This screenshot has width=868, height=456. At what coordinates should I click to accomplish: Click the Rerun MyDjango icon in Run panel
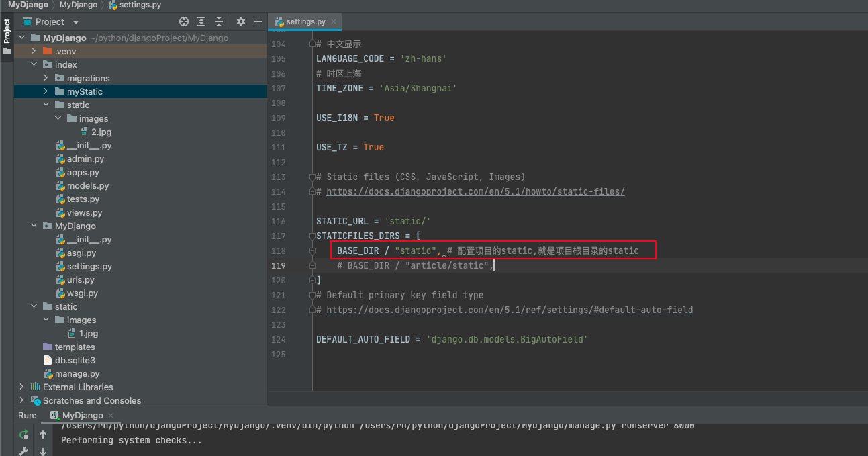coord(23,435)
